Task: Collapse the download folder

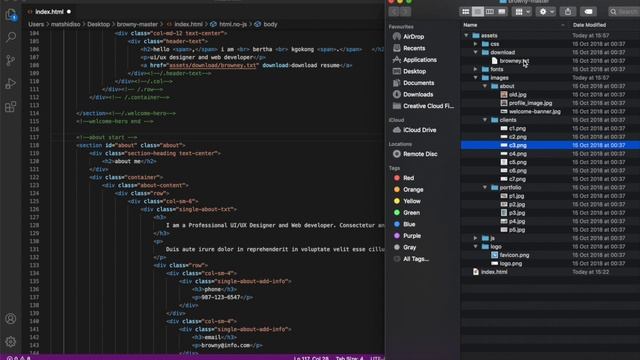Action: tap(476, 52)
